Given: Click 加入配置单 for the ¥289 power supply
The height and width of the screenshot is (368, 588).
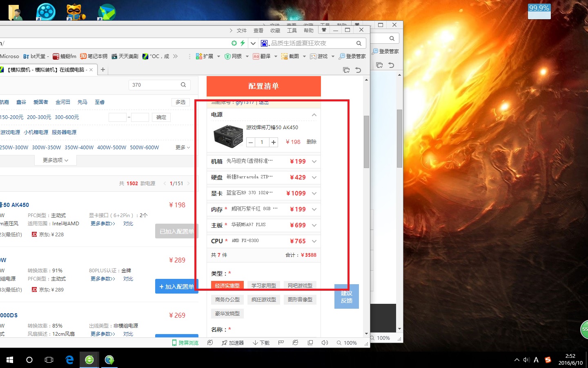Looking at the screenshot, I should click(x=177, y=287).
